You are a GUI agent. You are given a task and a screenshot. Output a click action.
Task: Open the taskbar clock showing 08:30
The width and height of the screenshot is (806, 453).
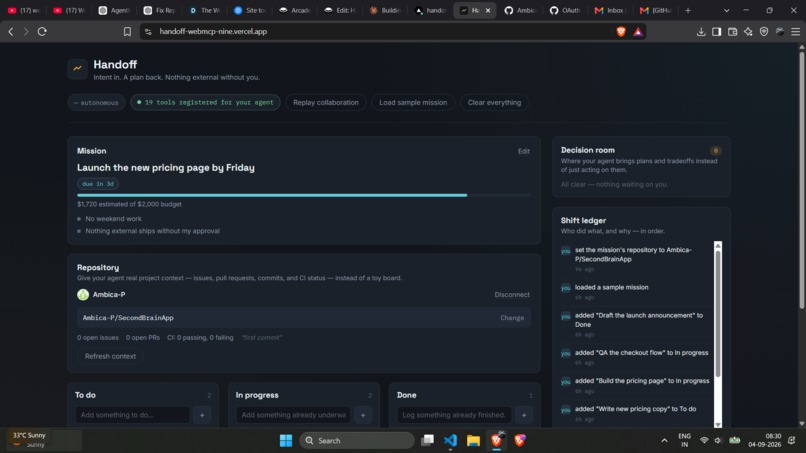tap(764, 440)
